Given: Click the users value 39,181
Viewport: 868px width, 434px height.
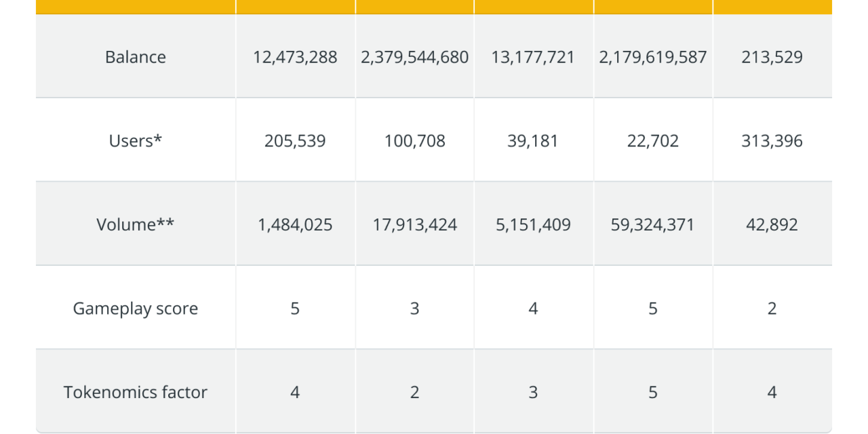Looking at the screenshot, I should point(533,141).
